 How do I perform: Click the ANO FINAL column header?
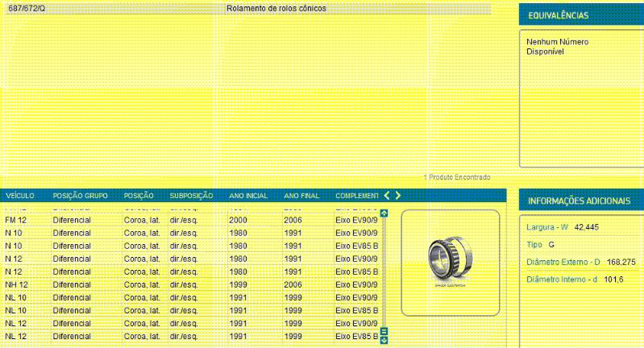[301, 196]
